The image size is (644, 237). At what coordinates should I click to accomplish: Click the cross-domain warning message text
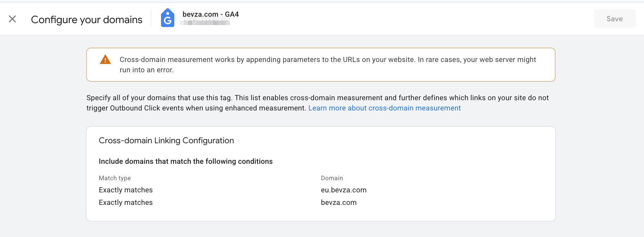pos(328,60)
